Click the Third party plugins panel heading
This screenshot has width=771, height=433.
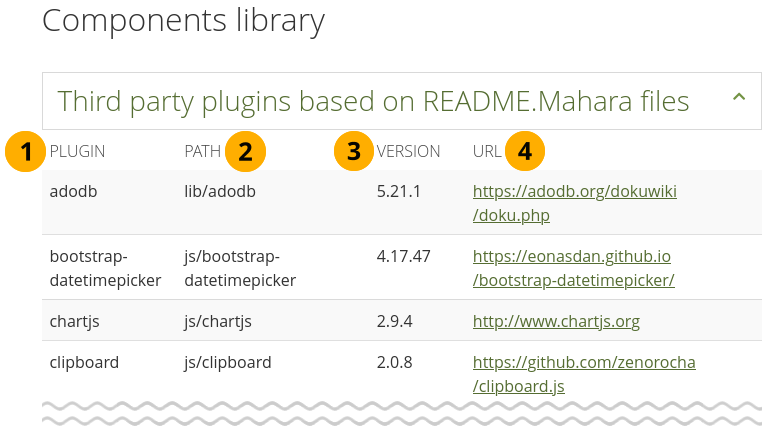click(x=373, y=101)
